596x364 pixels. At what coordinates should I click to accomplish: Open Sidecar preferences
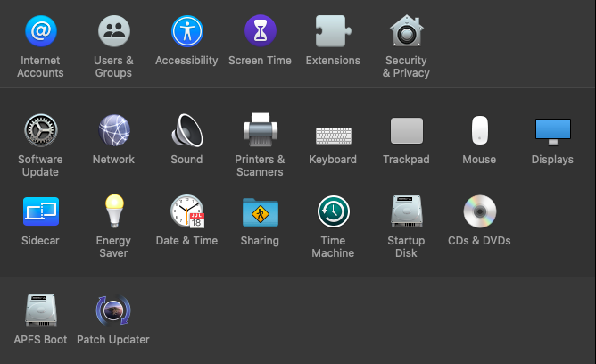coord(41,211)
